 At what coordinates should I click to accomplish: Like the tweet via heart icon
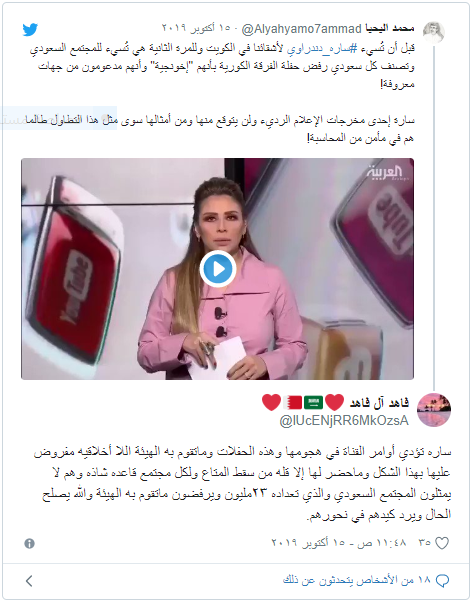(442, 543)
